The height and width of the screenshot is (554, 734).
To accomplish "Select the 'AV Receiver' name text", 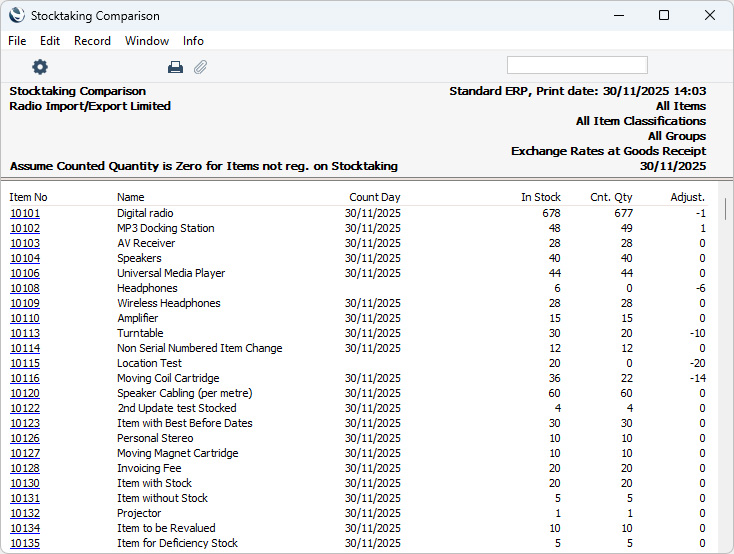I will pyautogui.click(x=146, y=243).
